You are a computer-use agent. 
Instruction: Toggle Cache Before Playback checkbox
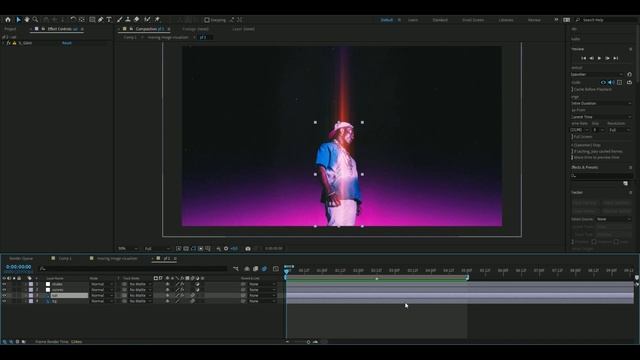tap(572, 89)
